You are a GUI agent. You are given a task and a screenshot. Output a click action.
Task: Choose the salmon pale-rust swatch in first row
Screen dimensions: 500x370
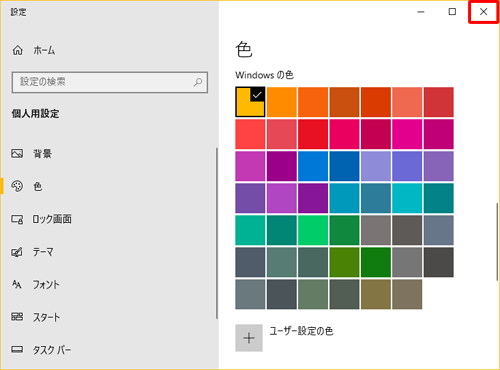click(407, 102)
